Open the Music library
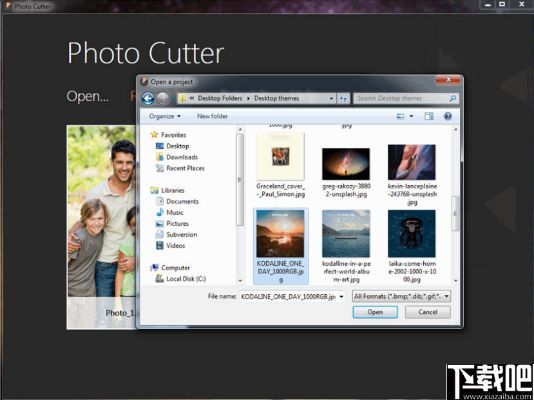This screenshot has height=400, width=534. pos(175,212)
